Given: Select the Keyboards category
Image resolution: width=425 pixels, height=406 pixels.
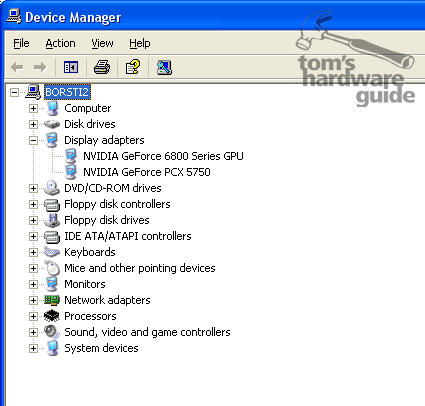Looking at the screenshot, I should click(x=90, y=252).
